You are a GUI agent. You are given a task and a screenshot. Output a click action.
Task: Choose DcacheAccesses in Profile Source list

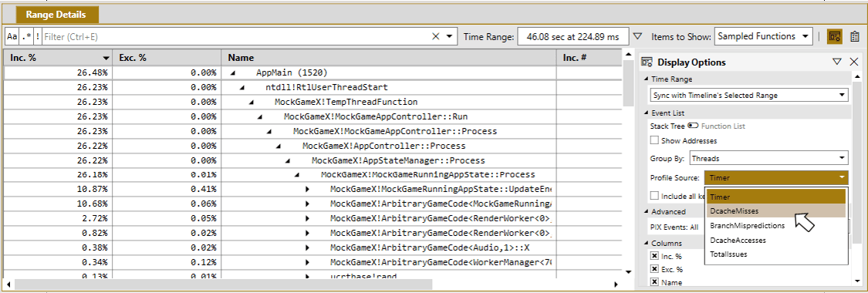[x=776, y=240]
